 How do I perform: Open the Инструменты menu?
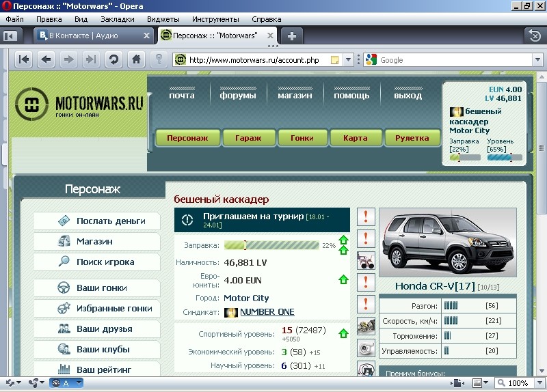pyautogui.click(x=215, y=19)
